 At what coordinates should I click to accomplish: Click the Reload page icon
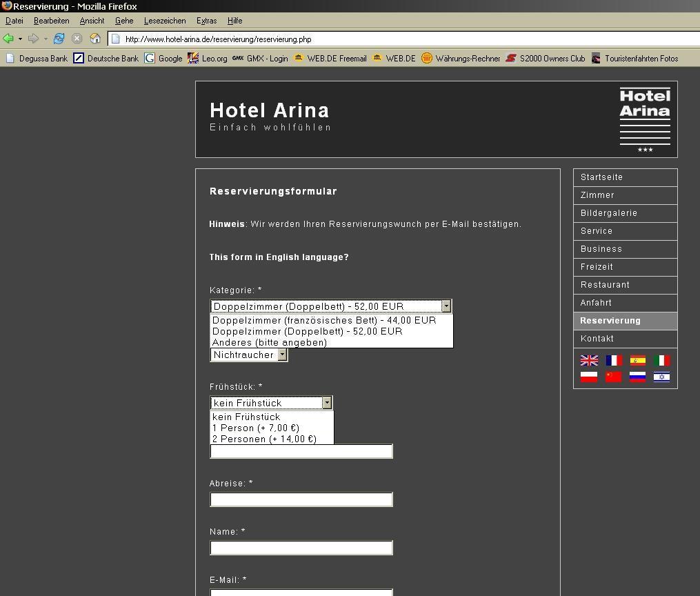(x=59, y=39)
